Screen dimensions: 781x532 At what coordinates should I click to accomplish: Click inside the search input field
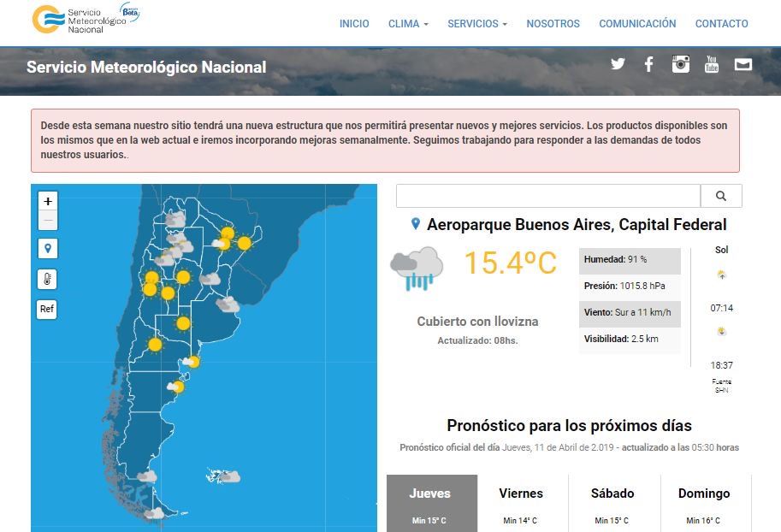[547, 196]
